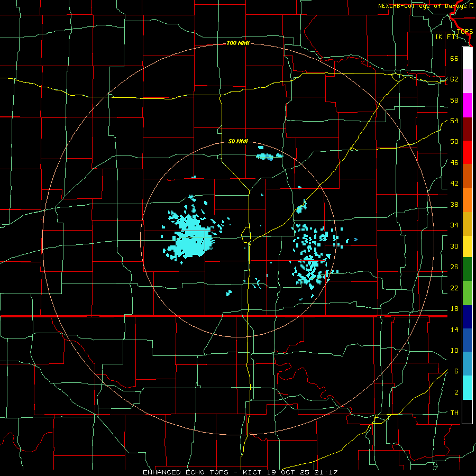Click the 50 legend scale value
The width and height of the screenshot is (476, 476).
[454, 142]
